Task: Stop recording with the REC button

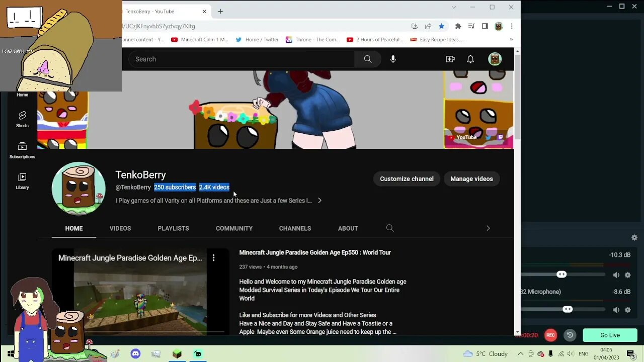Action: [550, 335]
